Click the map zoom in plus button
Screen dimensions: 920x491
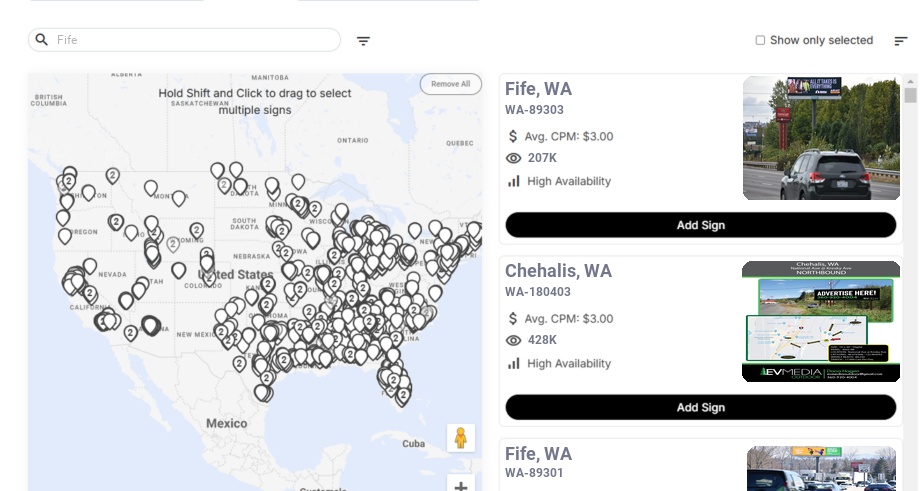pos(461,486)
